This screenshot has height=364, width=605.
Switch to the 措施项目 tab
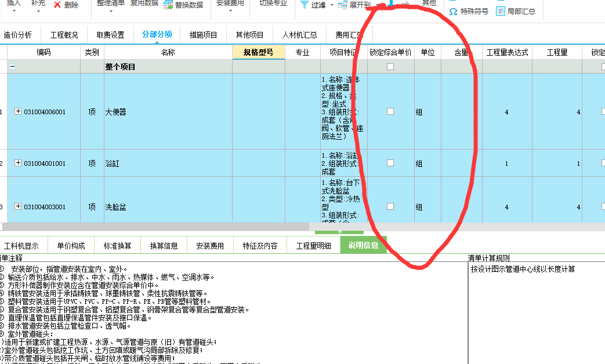(x=204, y=35)
